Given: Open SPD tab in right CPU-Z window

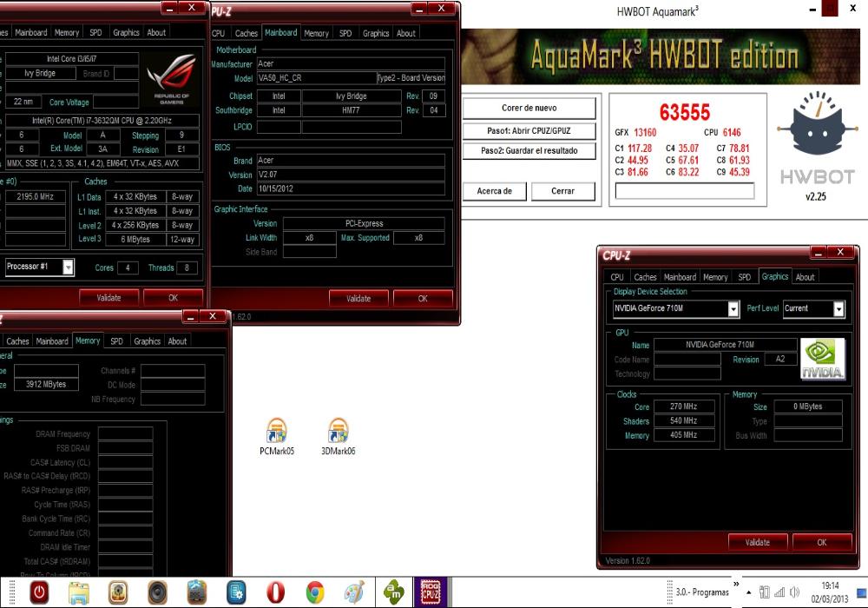Looking at the screenshot, I should point(744,277).
